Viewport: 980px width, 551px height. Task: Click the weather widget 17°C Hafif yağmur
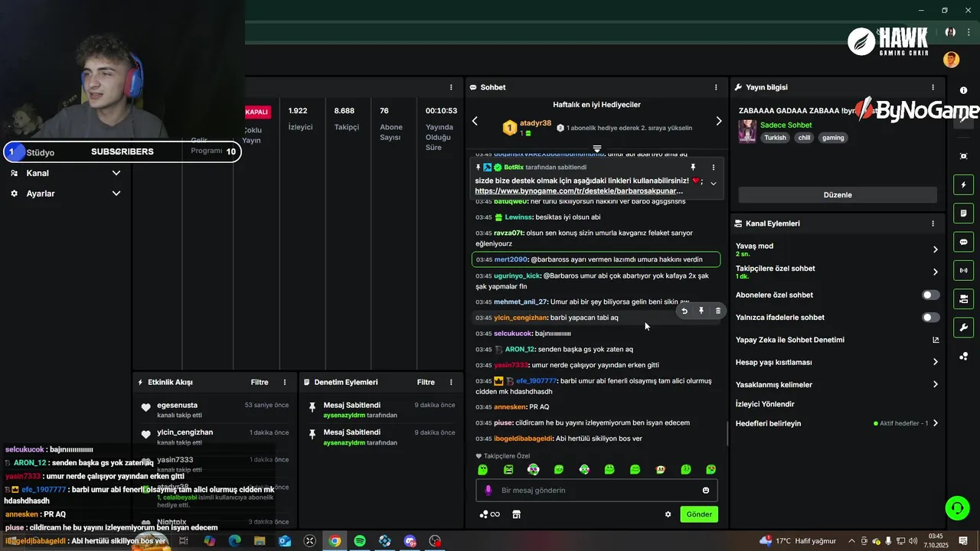coord(798,541)
